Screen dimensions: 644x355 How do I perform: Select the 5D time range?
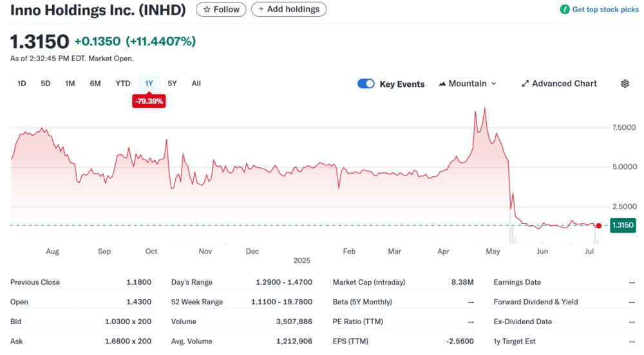(46, 84)
